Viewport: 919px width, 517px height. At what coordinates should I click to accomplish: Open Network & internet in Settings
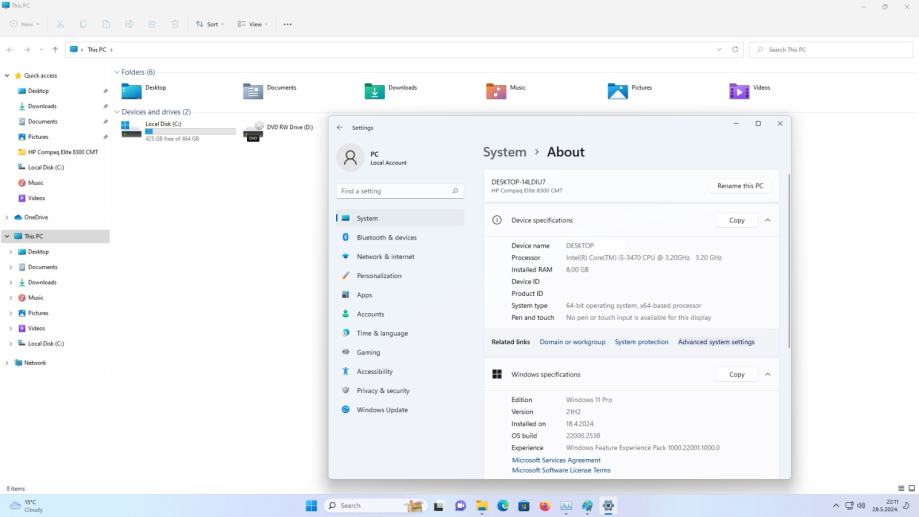(x=400, y=257)
